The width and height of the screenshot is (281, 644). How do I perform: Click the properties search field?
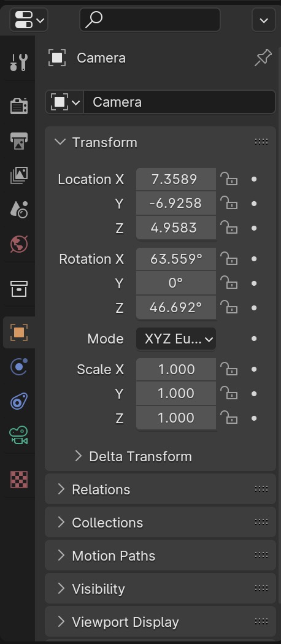[x=150, y=19]
